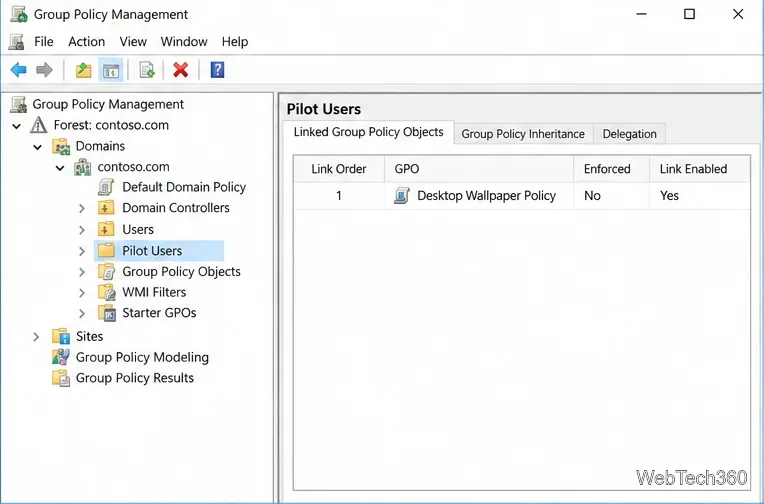The width and height of the screenshot is (764, 504).
Task: Switch to the Delegation tab
Action: pyautogui.click(x=630, y=134)
